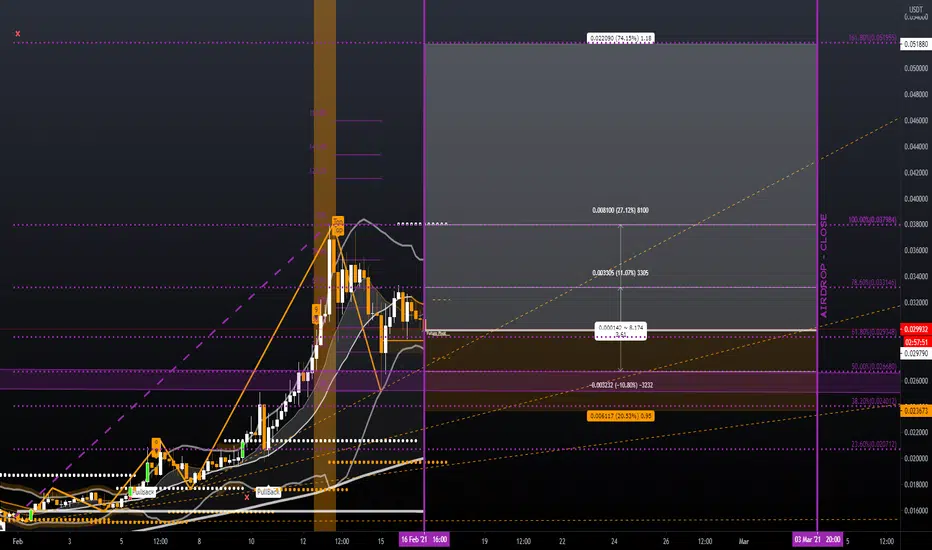Click the 78.60% Fibonacci level label
This screenshot has width=932, height=550.
[x=874, y=282]
